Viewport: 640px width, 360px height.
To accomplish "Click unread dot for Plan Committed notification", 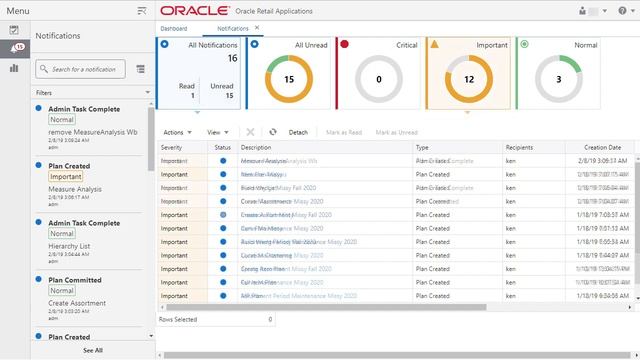I will click(38, 279).
